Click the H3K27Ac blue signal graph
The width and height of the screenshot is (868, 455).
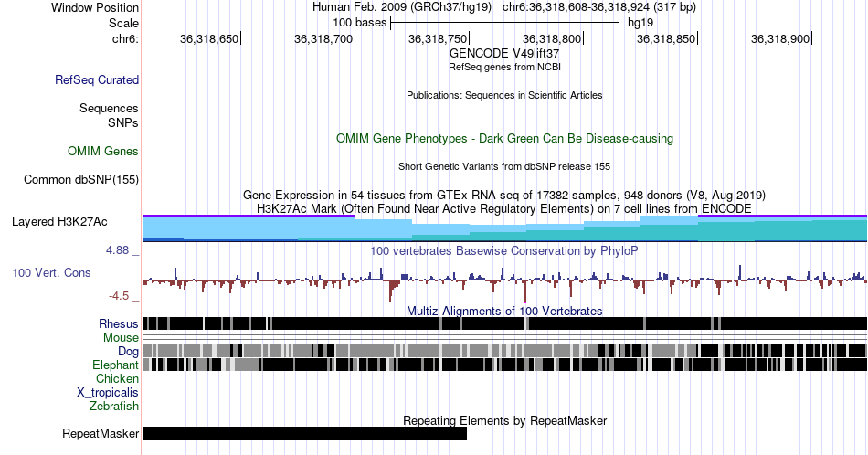pyautogui.click(x=505, y=228)
